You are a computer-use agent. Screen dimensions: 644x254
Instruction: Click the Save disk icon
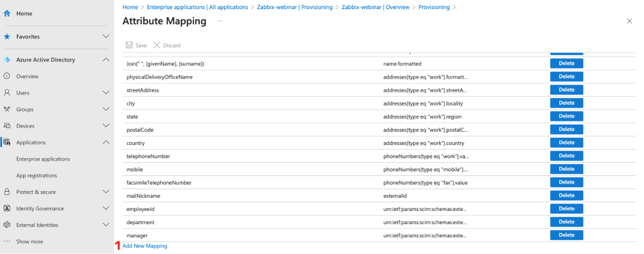click(129, 45)
